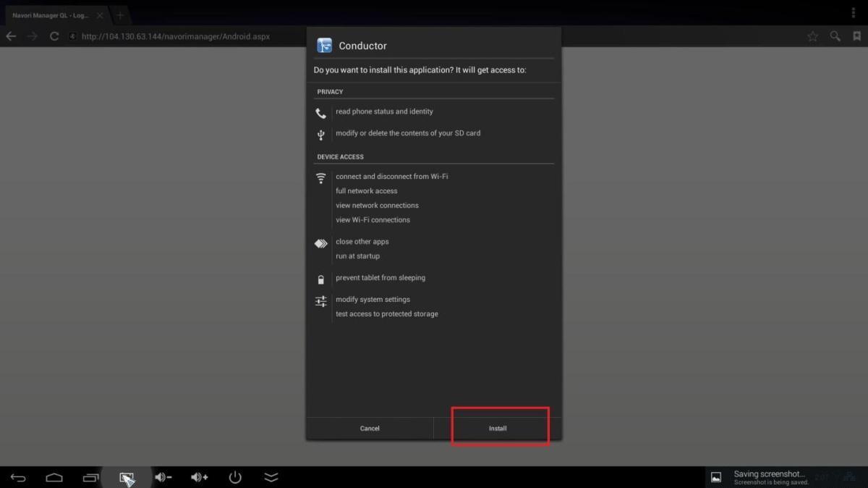Click 'view Wi-Fi connections' permission

[x=373, y=220]
